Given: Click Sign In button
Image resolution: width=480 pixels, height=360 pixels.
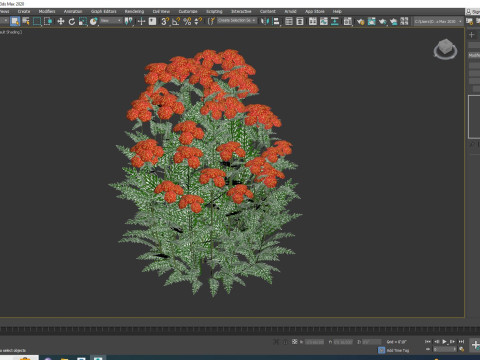Looking at the screenshot, I should click(x=473, y=12).
